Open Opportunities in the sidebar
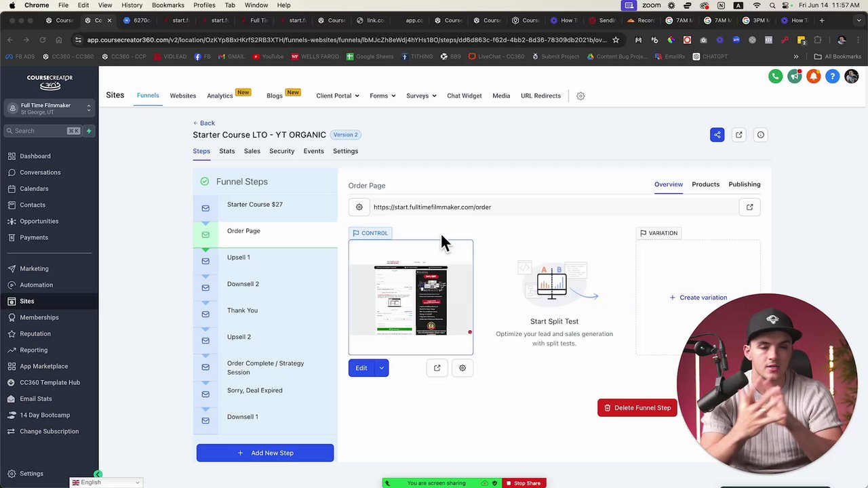The height and width of the screenshot is (488, 868). [x=39, y=222]
